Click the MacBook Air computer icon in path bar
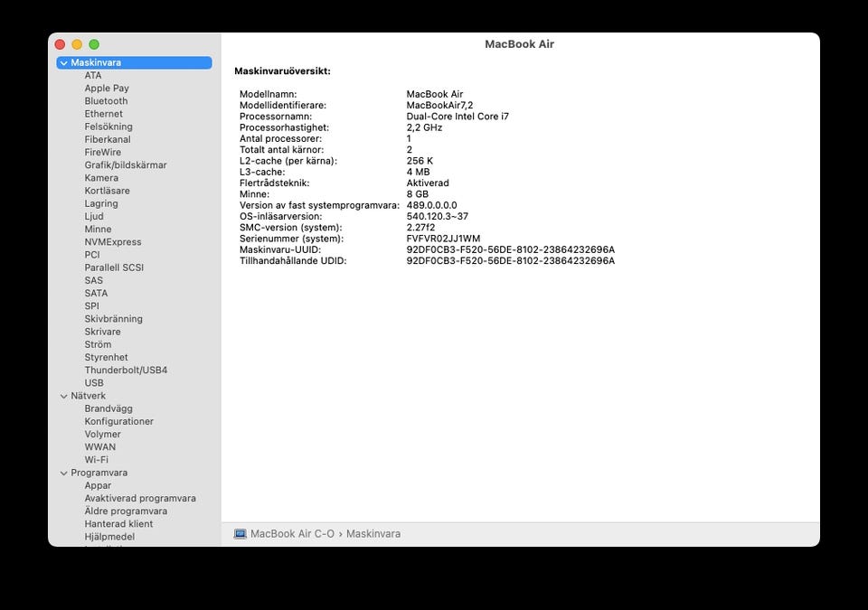The image size is (868, 610). [240, 533]
